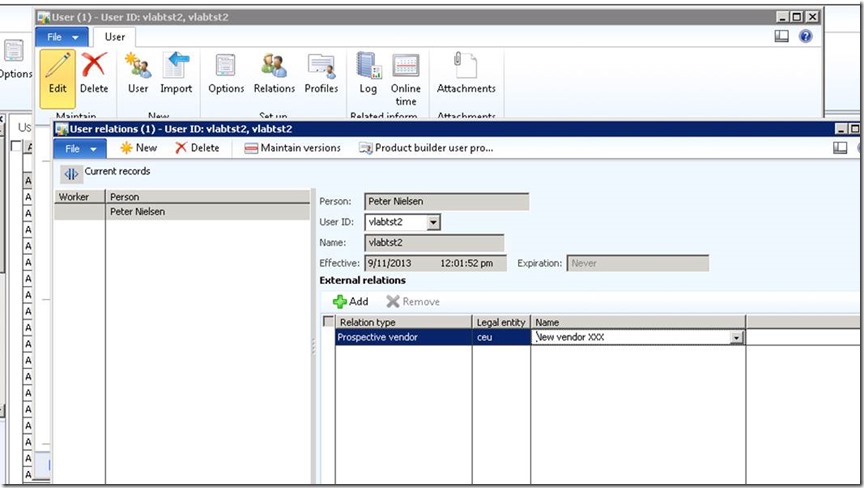Click the red Delete icon in User ribbon
The image size is (864, 488).
[x=94, y=68]
